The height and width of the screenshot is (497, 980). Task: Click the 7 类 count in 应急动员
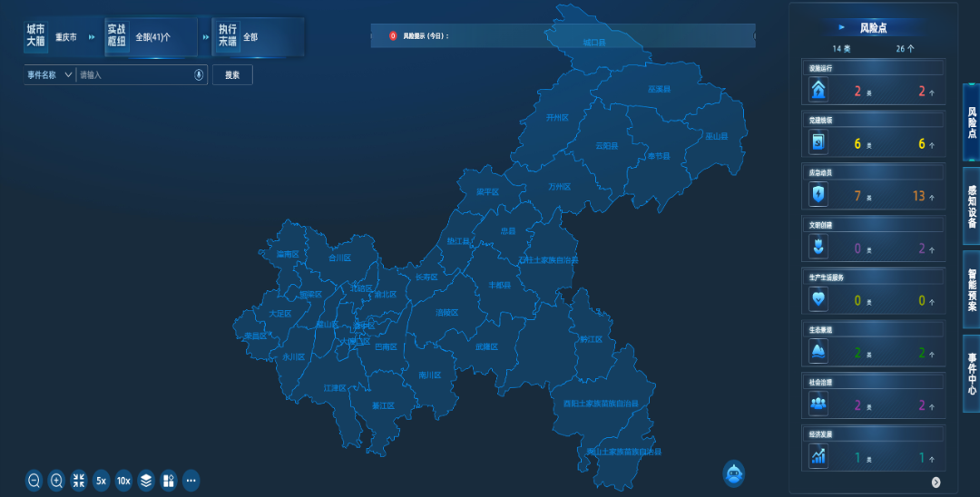coord(863,196)
